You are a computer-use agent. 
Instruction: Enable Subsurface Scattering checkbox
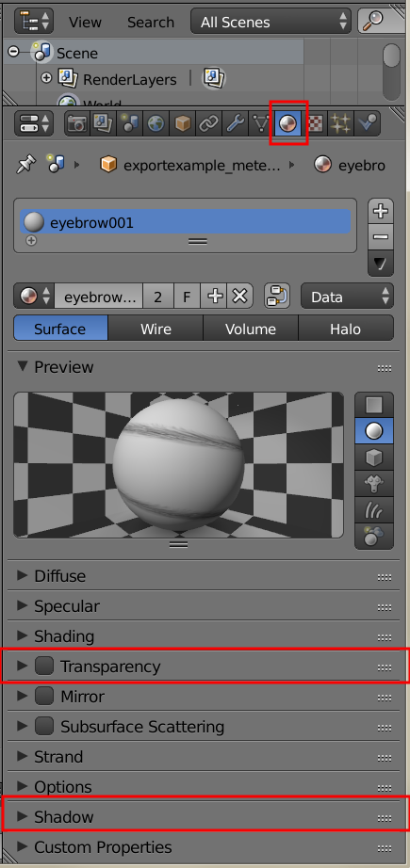click(x=44, y=726)
